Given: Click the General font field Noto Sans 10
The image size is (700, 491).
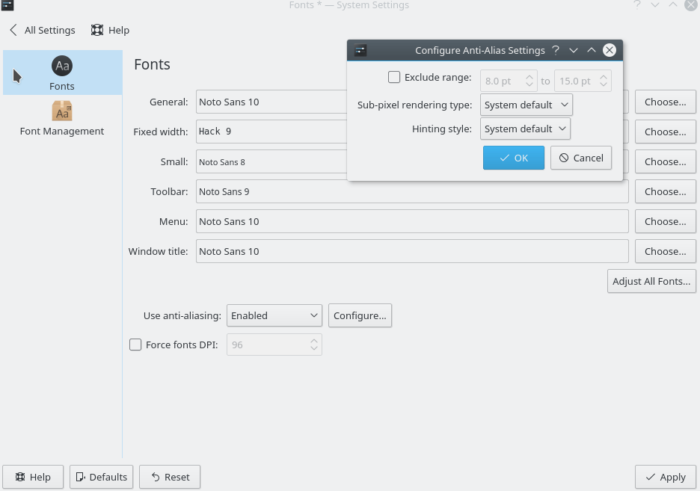Looking at the screenshot, I should [271, 102].
